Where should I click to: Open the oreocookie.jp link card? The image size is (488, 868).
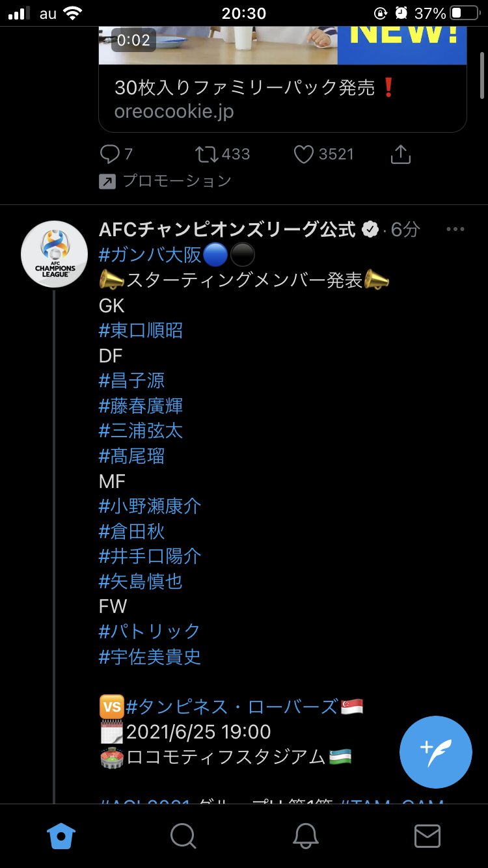tap(282, 99)
